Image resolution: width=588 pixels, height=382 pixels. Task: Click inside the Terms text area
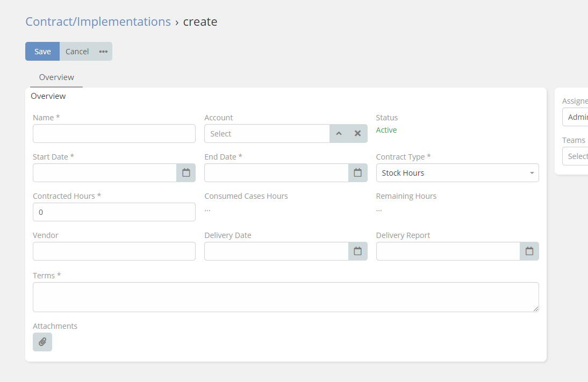(x=285, y=297)
